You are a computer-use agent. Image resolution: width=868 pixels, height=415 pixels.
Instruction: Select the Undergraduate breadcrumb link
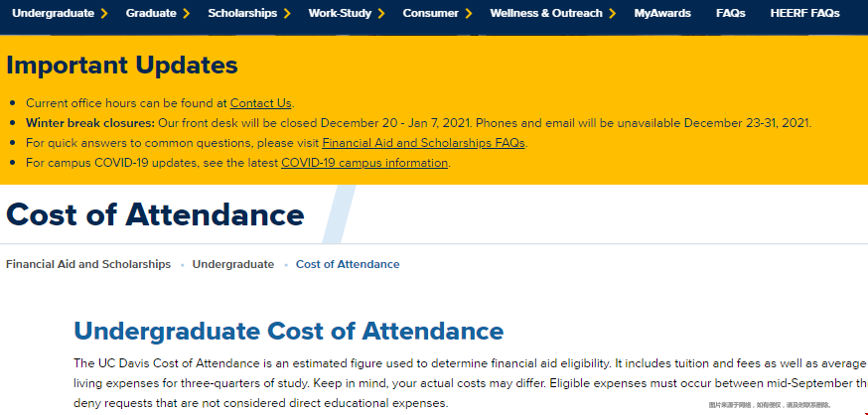click(x=233, y=264)
